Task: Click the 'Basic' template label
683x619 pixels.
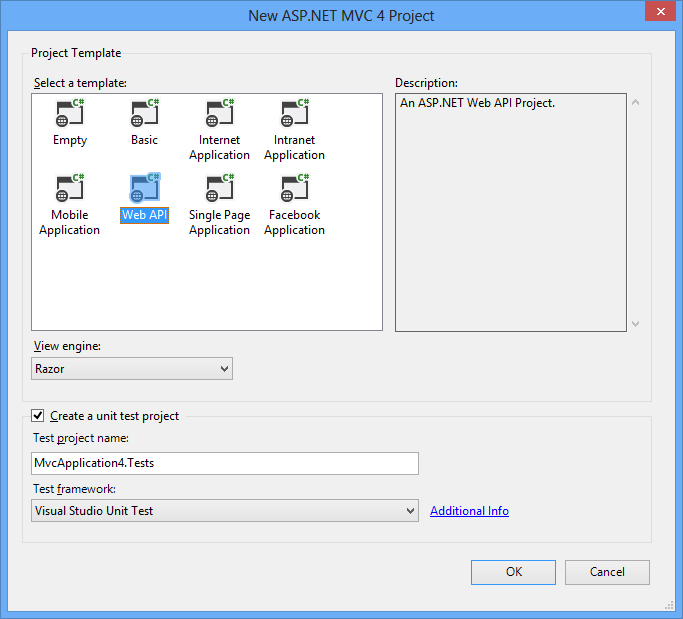Action: tap(144, 140)
